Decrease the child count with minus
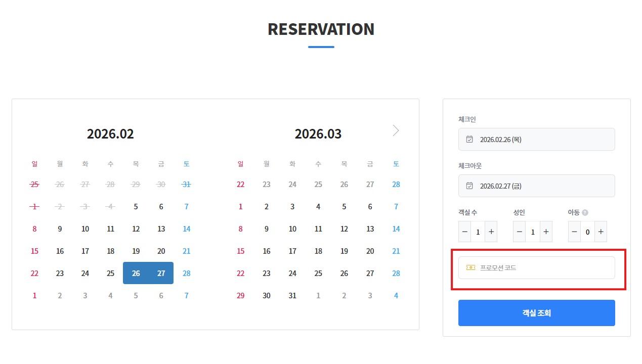Image resolution: width=642 pixels, height=364 pixels. [x=574, y=232]
